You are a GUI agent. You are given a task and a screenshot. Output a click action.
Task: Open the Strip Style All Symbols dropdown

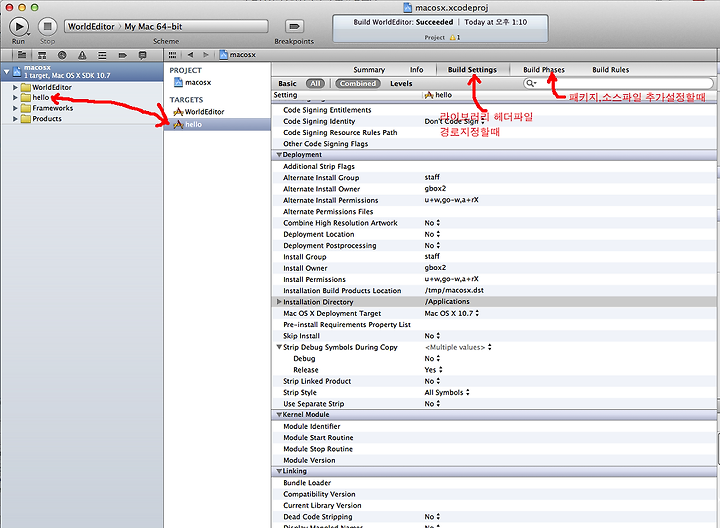(x=447, y=393)
